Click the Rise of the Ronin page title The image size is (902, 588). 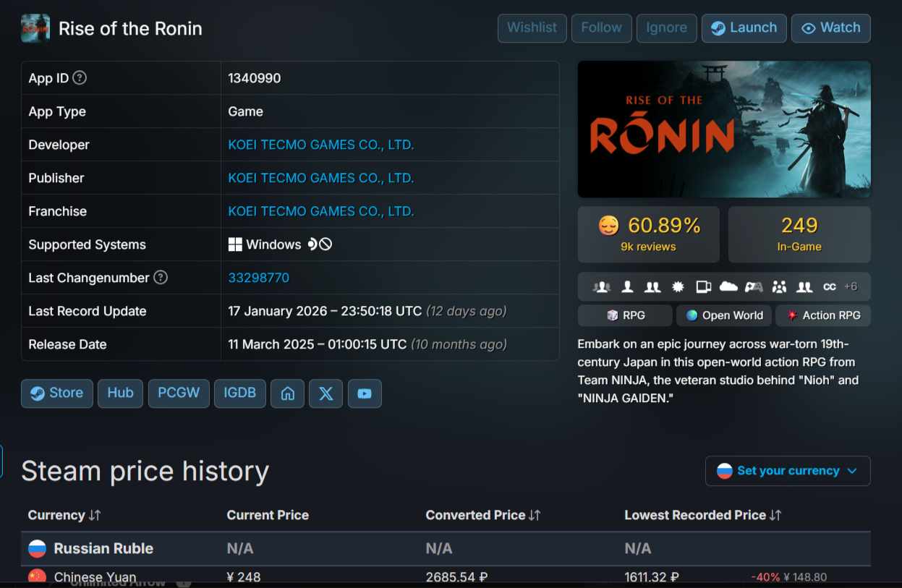click(x=130, y=29)
